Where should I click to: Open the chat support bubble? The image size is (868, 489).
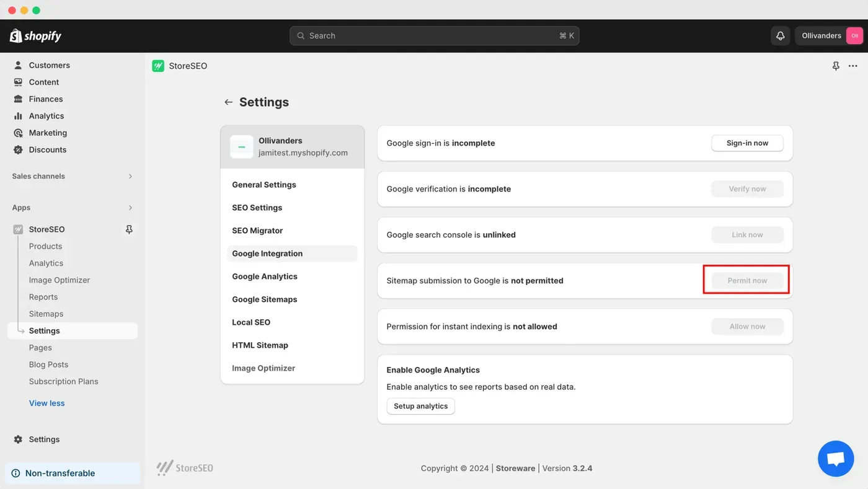pos(836,459)
